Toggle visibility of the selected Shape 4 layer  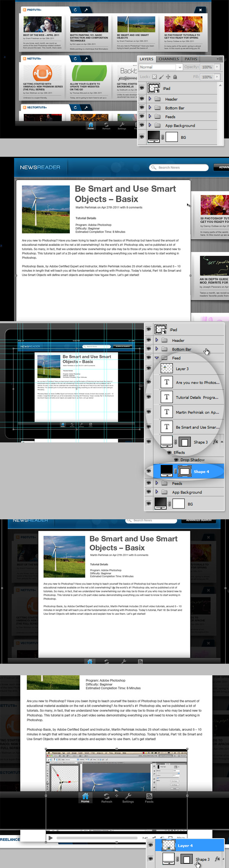(x=149, y=471)
